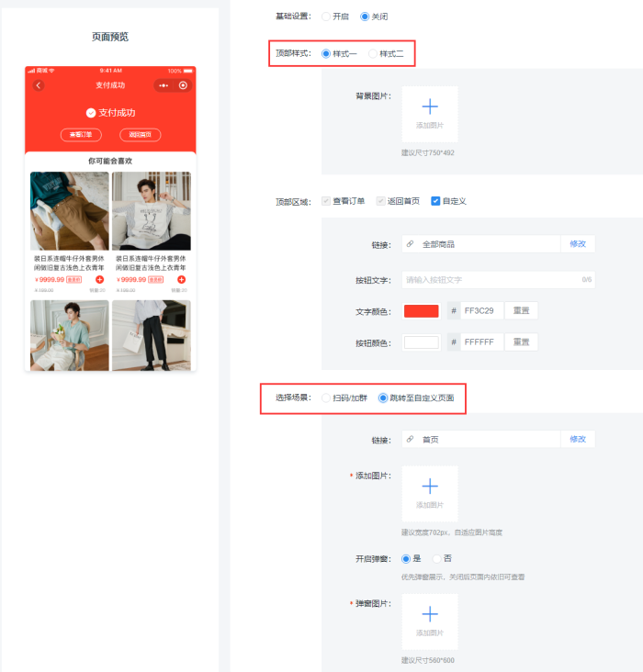The image size is (643, 672).
Task: Open fourth product thumbnail with black trousers
Action: [x=152, y=336]
